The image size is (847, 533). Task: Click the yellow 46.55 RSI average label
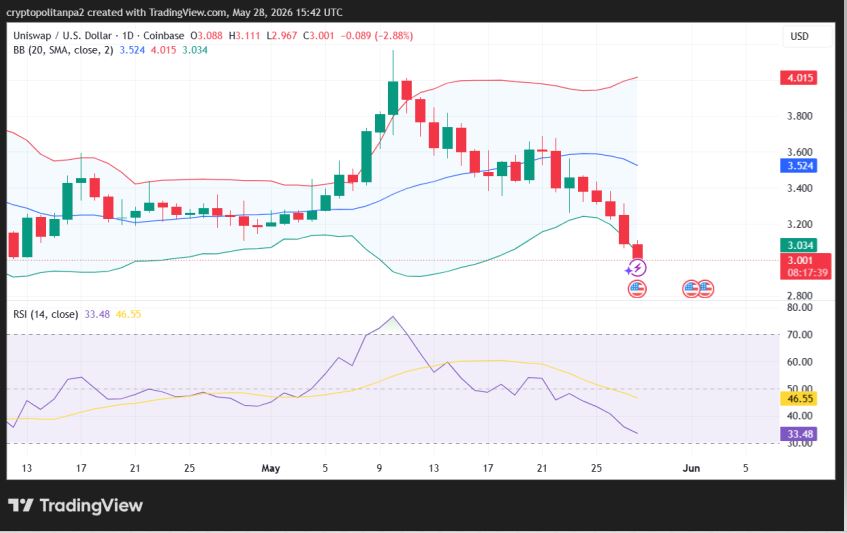pos(799,399)
